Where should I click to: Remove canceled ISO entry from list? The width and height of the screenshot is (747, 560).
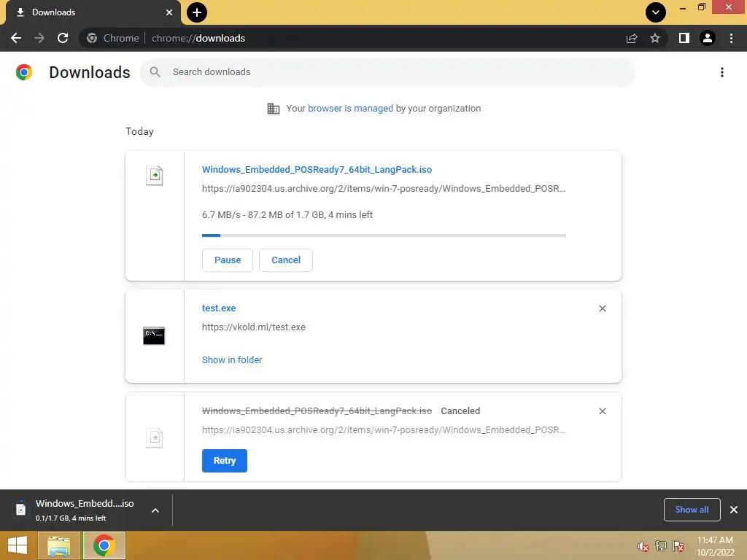coord(602,411)
